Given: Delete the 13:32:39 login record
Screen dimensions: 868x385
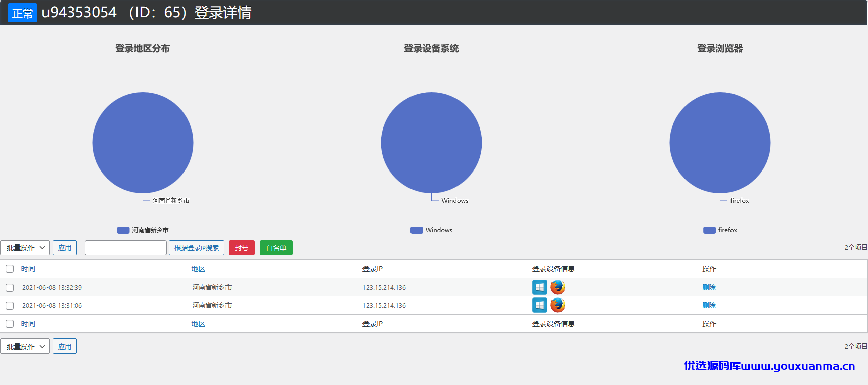Looking at the screenshot, I should point(709,287).
